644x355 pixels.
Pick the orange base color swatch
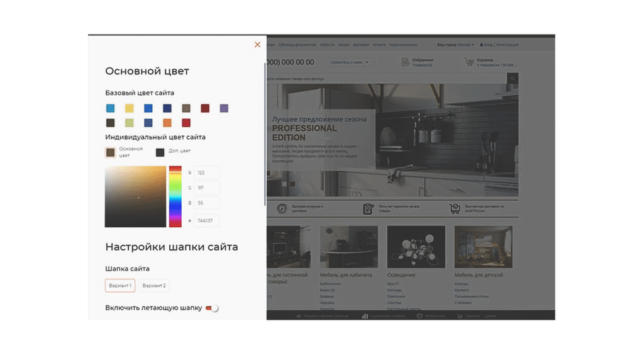pos(167,123)
